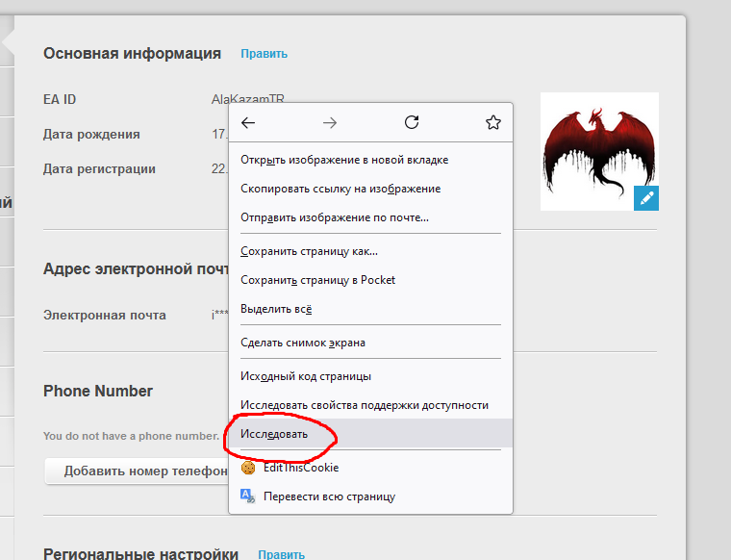Choose Скопировать ссылку на изображение
731x560 pixels.
[x=370, y=189]
